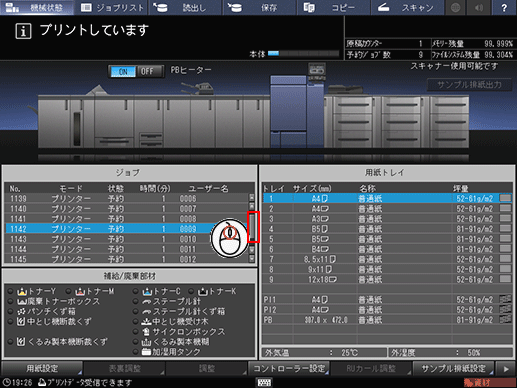Click the トナーC cyan toner icon

click(x=147, y=292)
